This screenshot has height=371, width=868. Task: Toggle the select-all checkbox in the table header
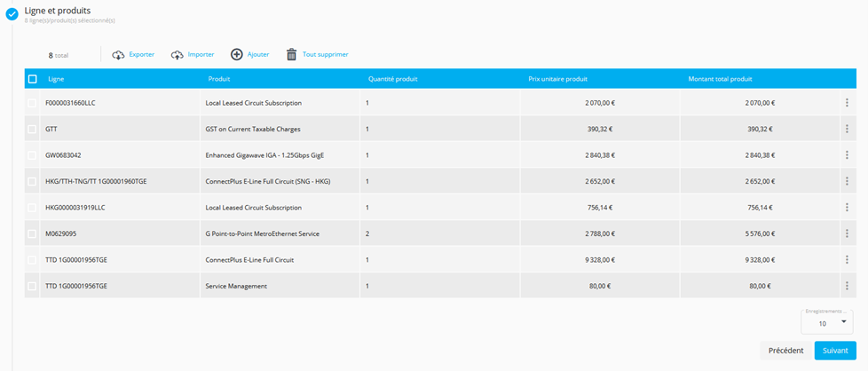coord(33,79)
